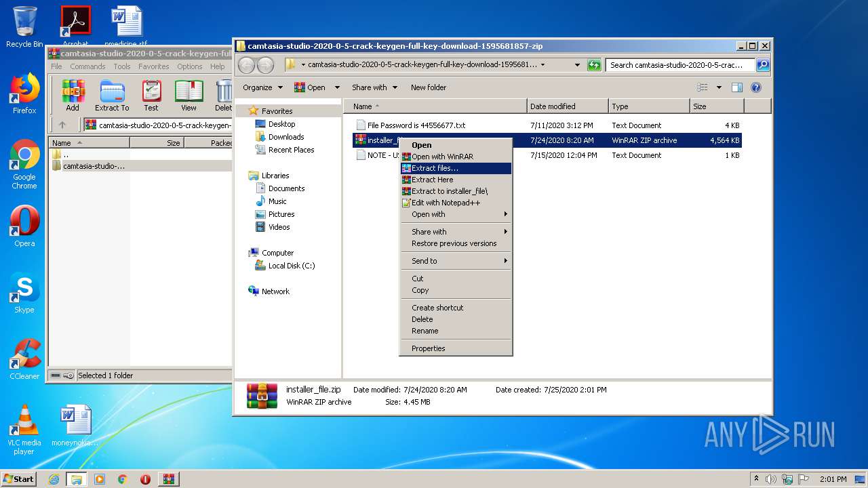The image size is (868, 488).
Task: Choose Properties in context menu
Action: tap(456, 348)
